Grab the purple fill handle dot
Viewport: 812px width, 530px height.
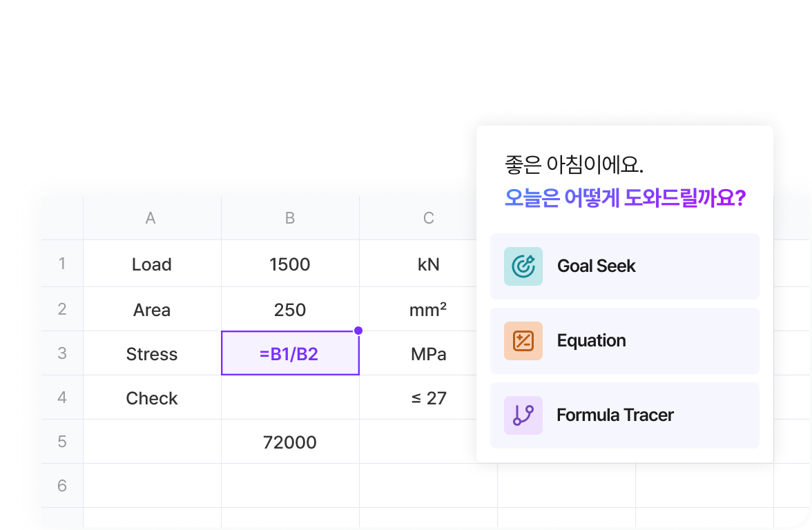[x=358, y=331]
